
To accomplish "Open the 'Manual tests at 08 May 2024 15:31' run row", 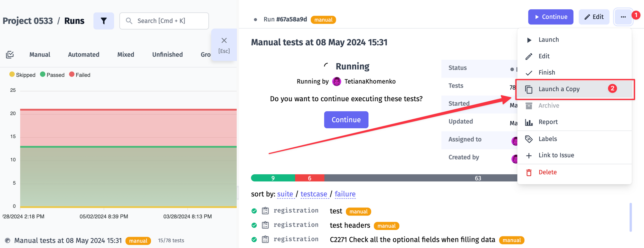I will [x=68, y=241].
